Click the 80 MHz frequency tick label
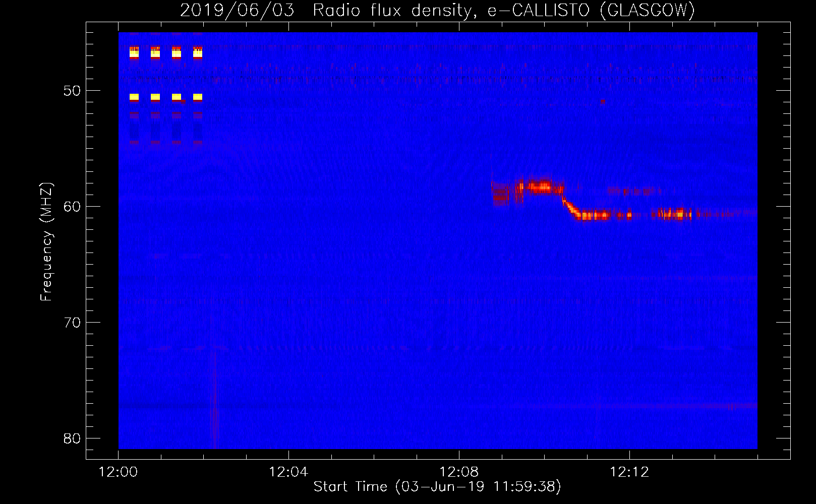816x504 pixels. click(72, 438)
